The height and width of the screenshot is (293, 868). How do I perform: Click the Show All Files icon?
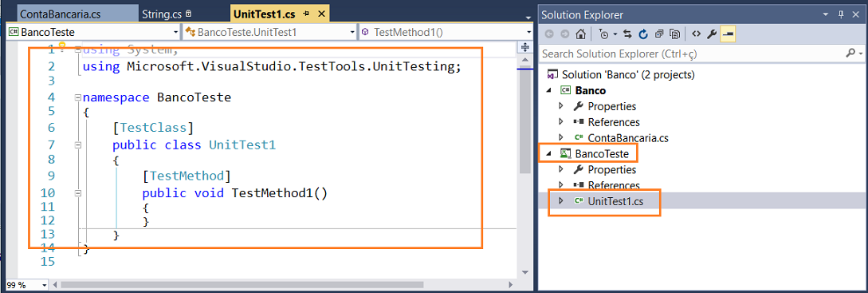[x=675, y=34]
